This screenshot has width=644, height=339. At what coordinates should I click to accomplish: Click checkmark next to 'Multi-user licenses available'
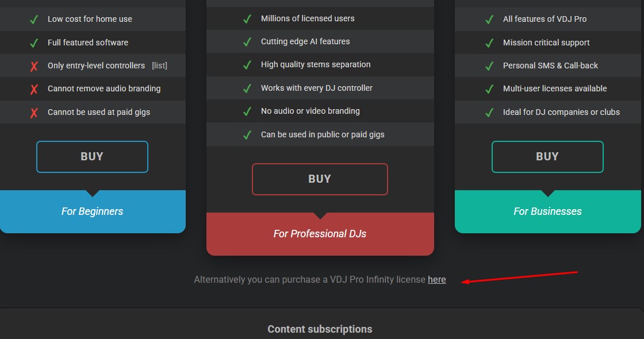489,89
